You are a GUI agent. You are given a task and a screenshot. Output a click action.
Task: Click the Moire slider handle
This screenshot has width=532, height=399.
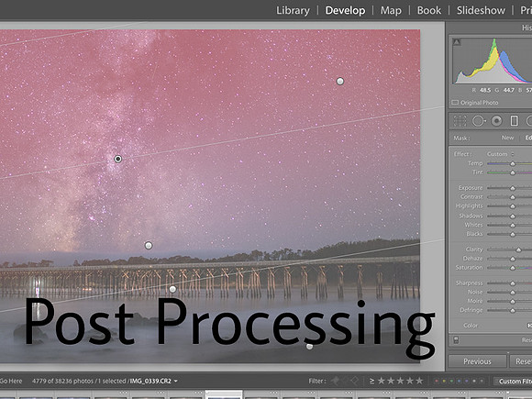pos(513,301)
